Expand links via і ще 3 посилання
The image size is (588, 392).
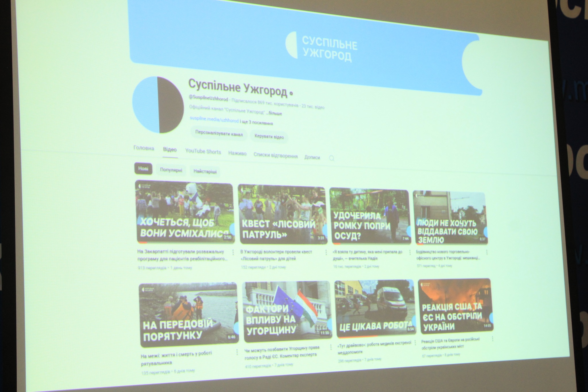(256, 123)
